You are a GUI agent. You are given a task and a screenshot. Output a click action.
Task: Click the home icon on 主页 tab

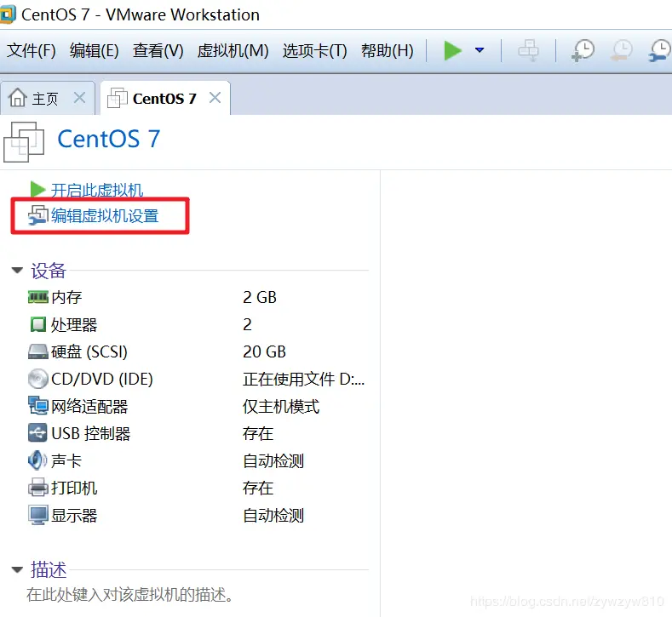[18, 97]
